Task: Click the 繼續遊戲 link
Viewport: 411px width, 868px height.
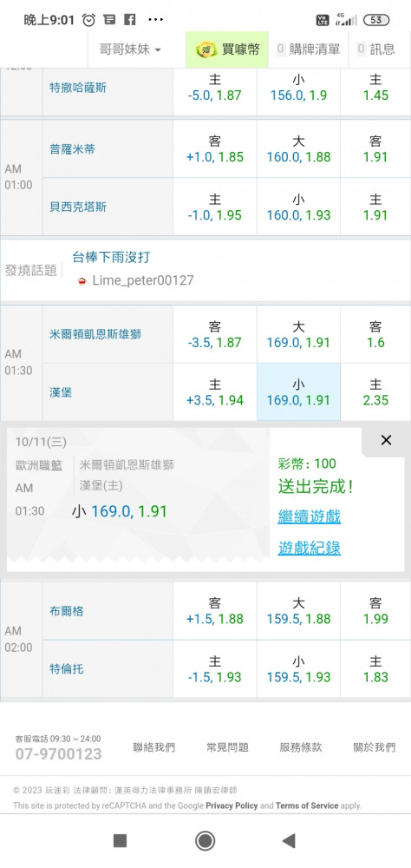Action: [x=310, y=517]
